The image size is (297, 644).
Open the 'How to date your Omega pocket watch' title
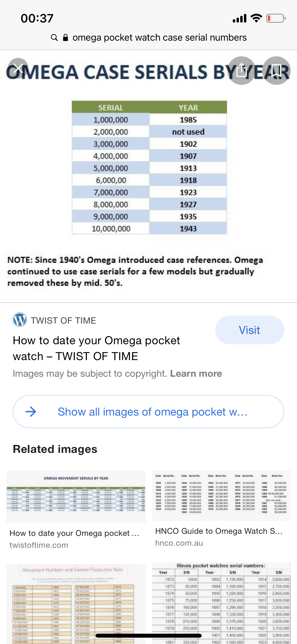[x=96, y=348]
